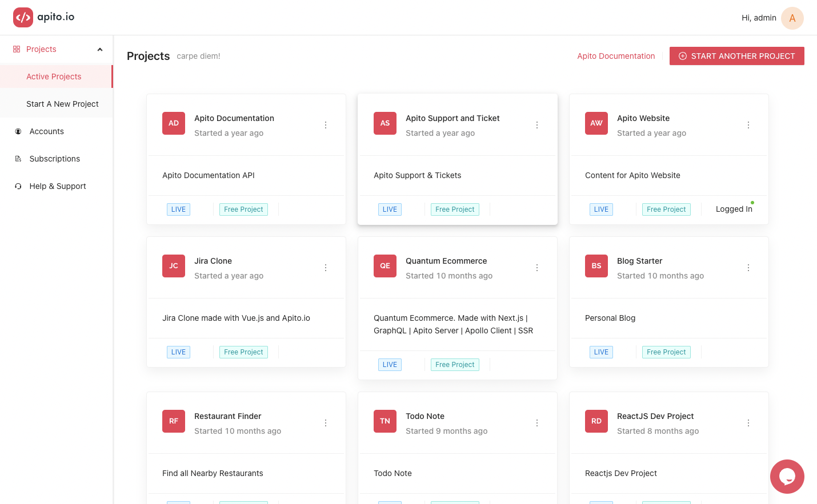Open ReactJS Dev Project options menu

[x=748, y=423]
